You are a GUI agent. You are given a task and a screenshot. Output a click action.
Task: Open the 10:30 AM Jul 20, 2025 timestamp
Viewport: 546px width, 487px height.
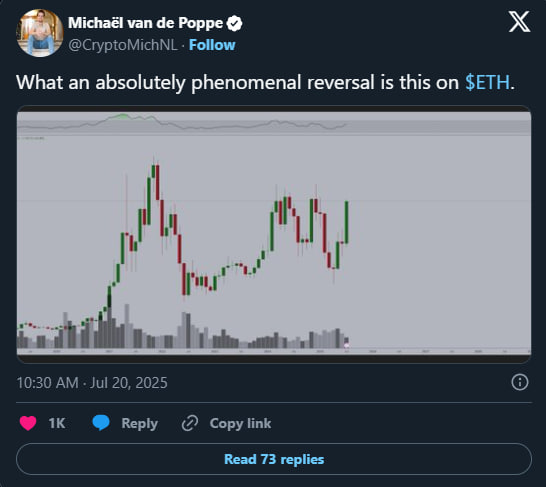92,383
